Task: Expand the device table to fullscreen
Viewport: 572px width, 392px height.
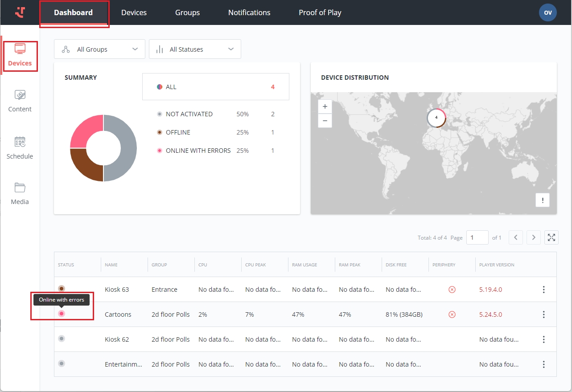Action: click(551, 237)
